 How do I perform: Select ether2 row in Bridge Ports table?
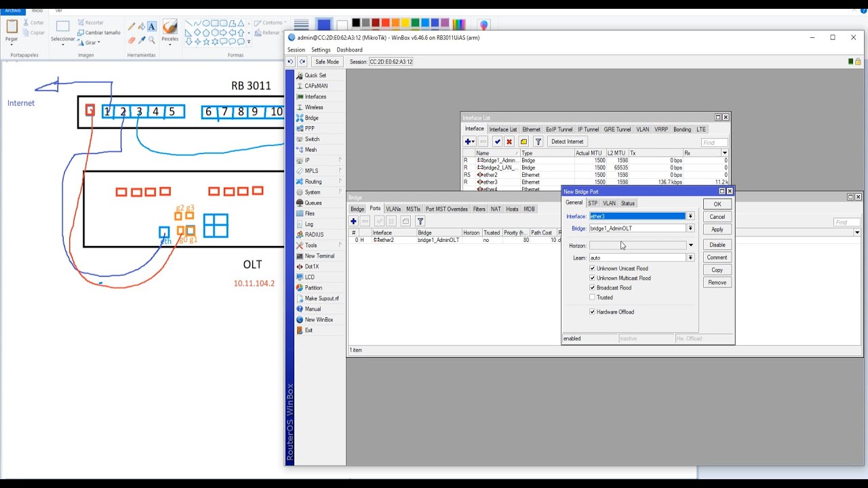tap(454, 240)
